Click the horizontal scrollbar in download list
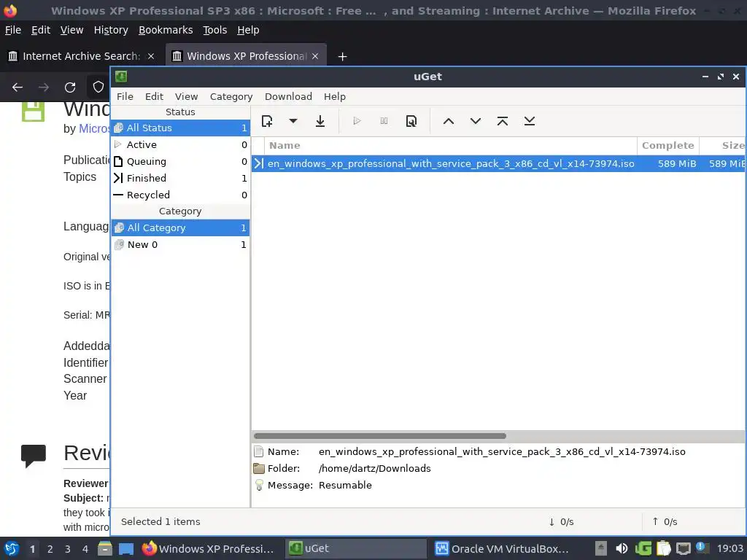 coord(379,436)
